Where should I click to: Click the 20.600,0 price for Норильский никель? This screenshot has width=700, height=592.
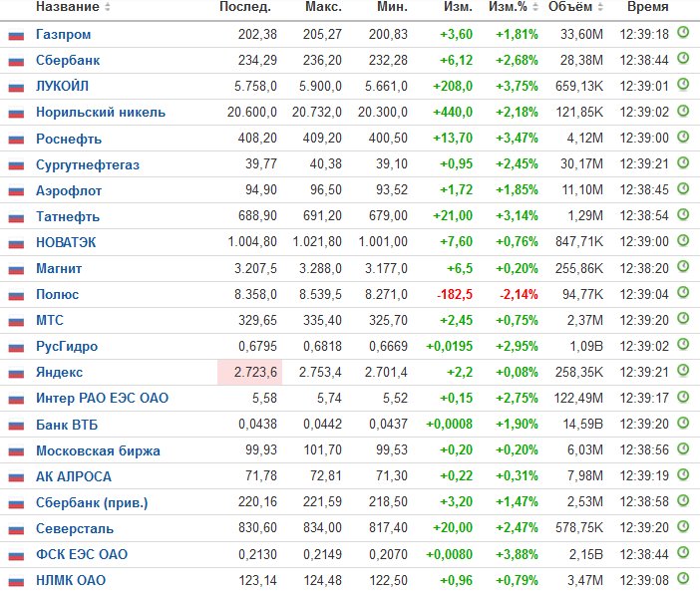click(252, 112)
